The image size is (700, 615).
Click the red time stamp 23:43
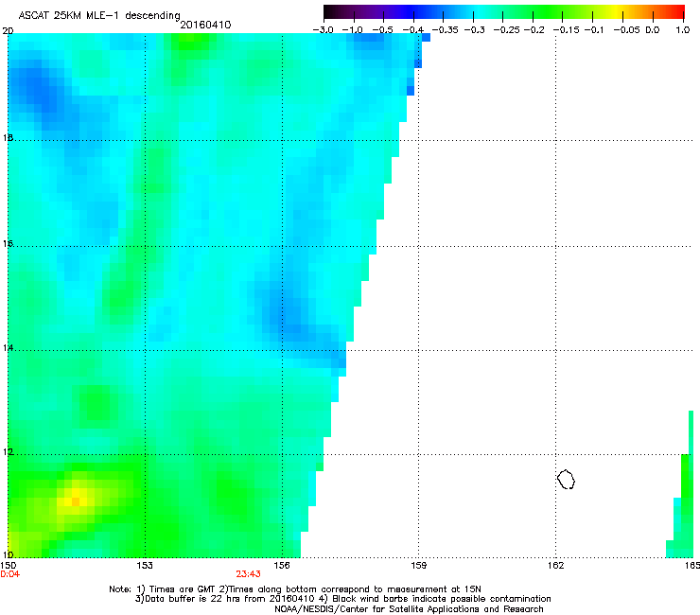[248, 574]
